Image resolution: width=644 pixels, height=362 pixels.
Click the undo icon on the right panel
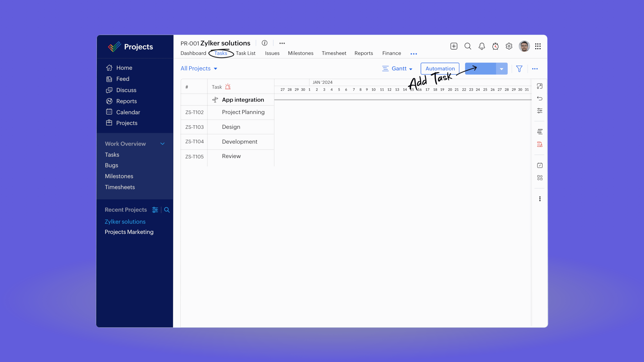tap(540, 98)
